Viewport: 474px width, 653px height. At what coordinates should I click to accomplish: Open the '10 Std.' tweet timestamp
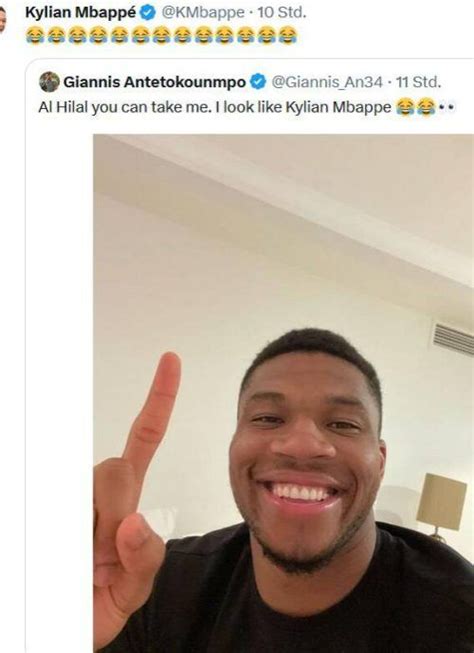tap(282, 12)
